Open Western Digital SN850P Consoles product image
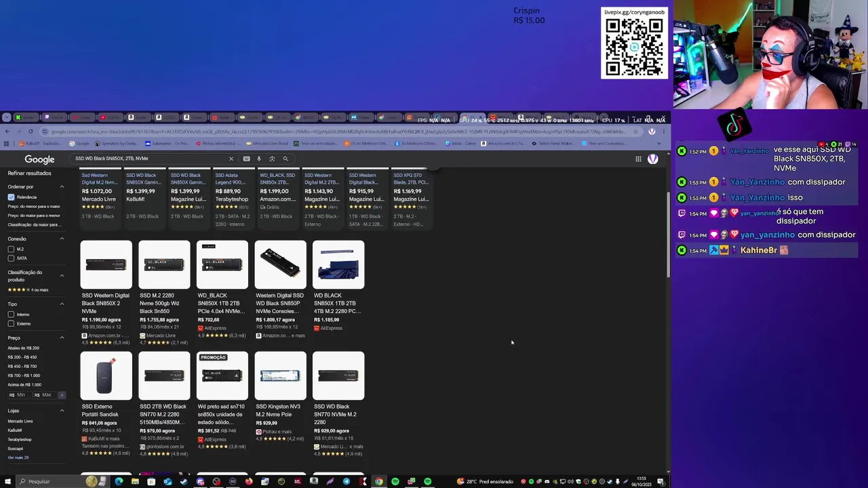This screenshot has width=868, height=488. click(x=280, y=264)
